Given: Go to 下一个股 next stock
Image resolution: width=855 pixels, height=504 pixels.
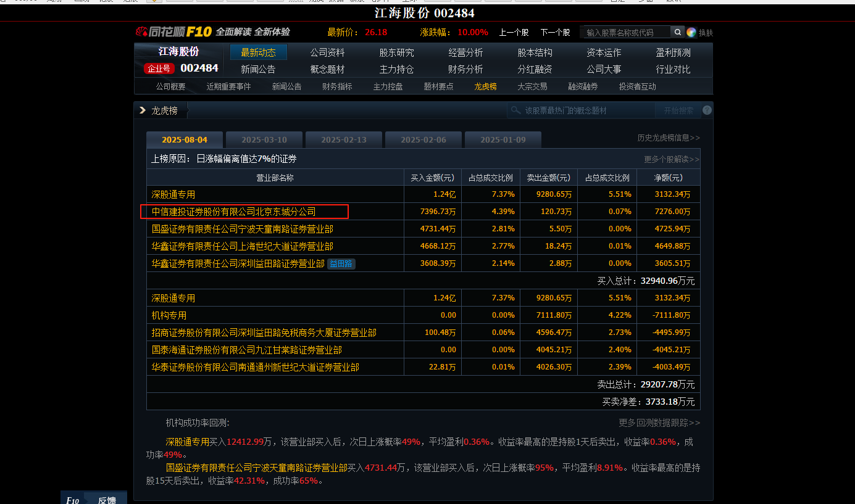Looking at the screenshot, I should (555, 32).
